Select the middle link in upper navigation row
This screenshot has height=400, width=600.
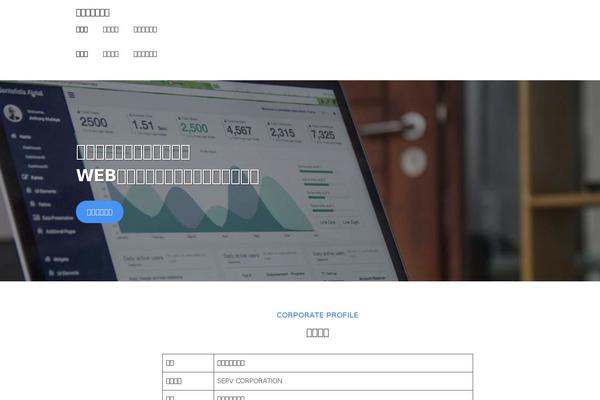pos(111,29)
